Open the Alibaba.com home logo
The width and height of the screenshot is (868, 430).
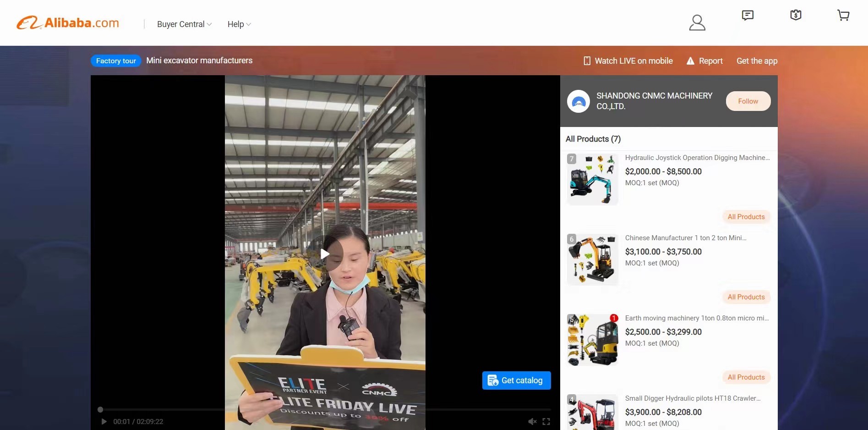[x=68, y=22]
